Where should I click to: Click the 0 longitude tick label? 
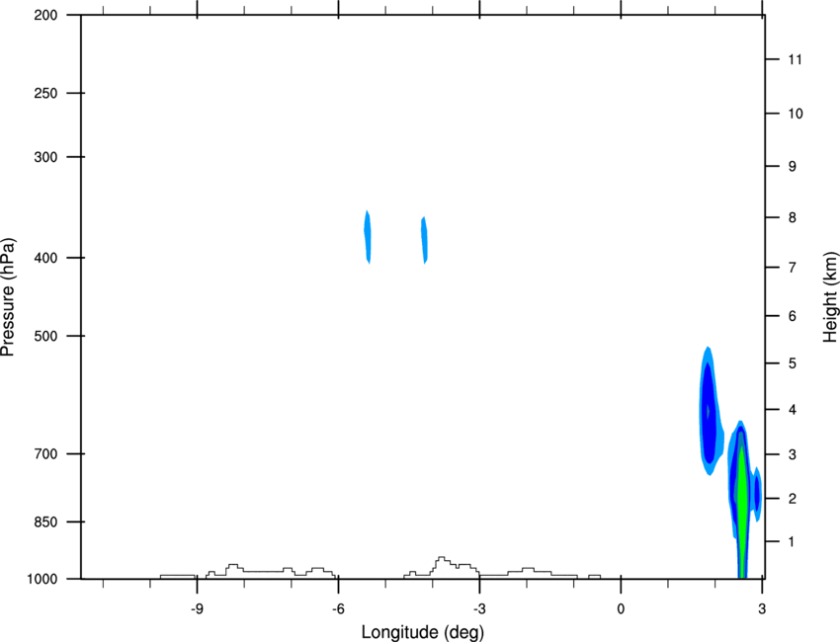coord(621,608)
